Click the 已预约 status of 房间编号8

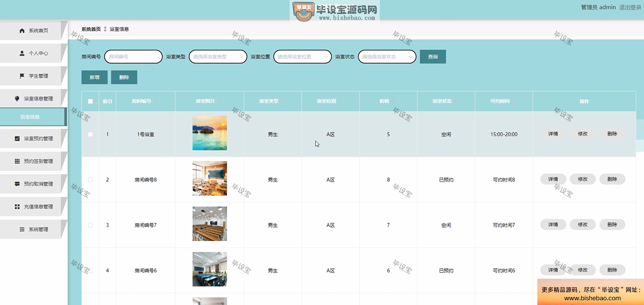coord(446,180)
